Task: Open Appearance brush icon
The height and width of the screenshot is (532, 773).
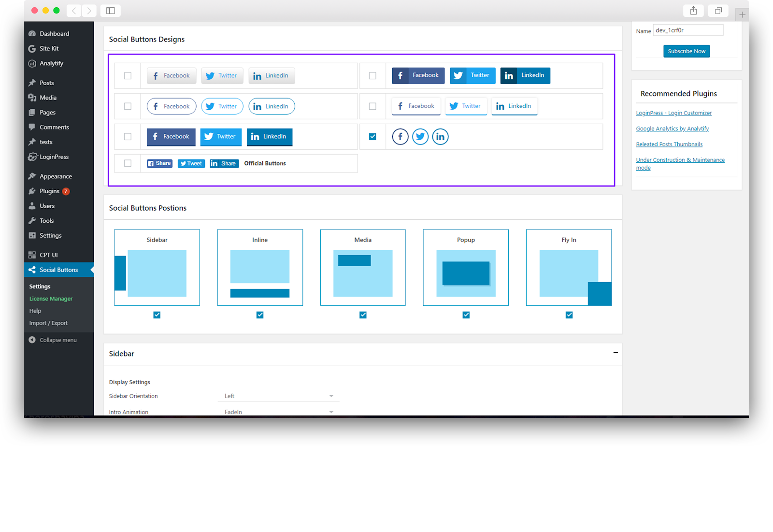Action: 32,176
